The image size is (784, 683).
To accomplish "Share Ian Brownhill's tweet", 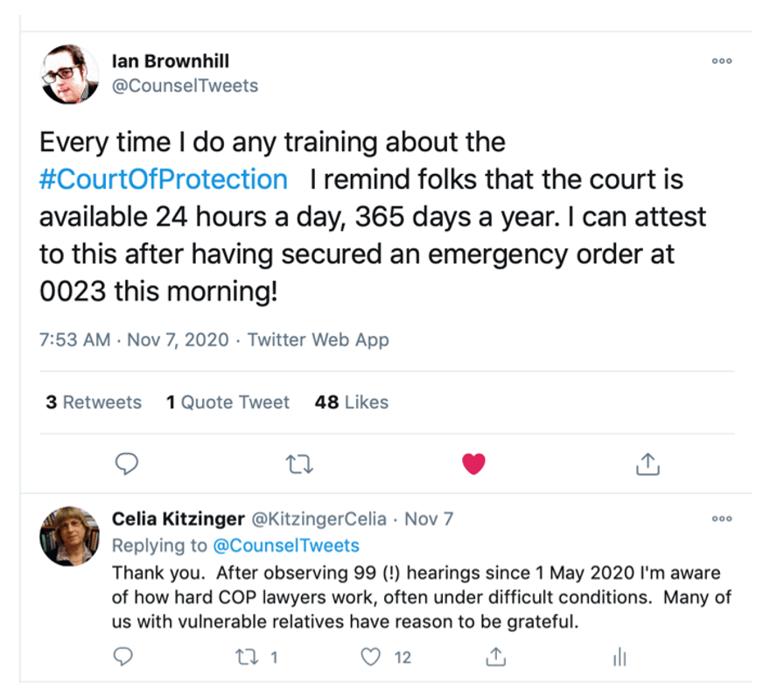I will click(647, 464).
